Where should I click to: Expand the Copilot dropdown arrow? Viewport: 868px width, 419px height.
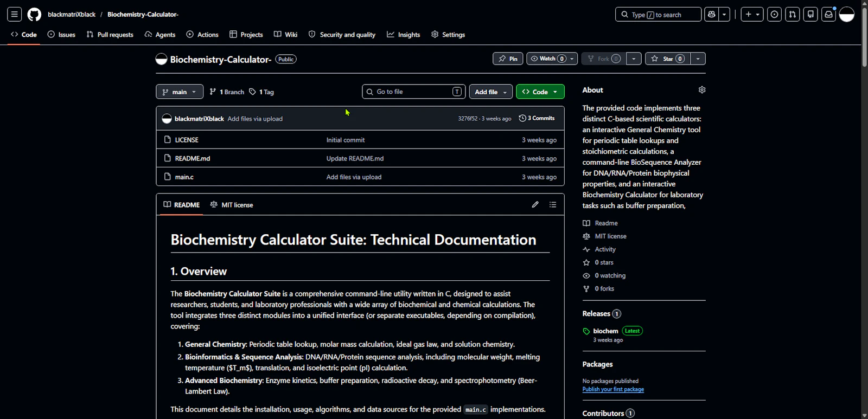point(724,15)
